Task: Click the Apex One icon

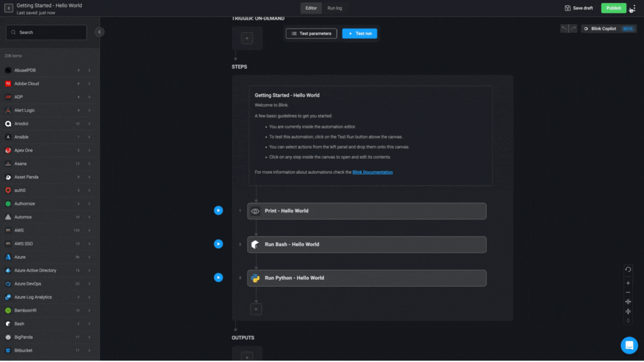Action: (8, 150)
